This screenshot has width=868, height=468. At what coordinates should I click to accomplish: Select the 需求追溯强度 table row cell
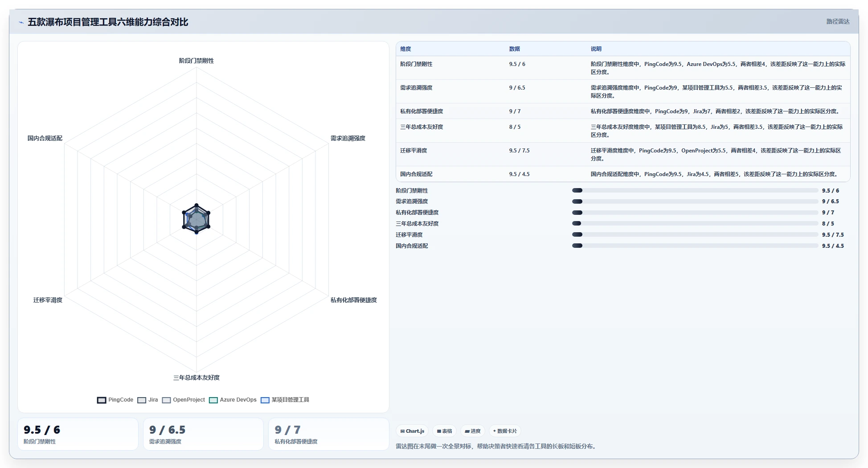pyautogui.click(x=416, y=88)
